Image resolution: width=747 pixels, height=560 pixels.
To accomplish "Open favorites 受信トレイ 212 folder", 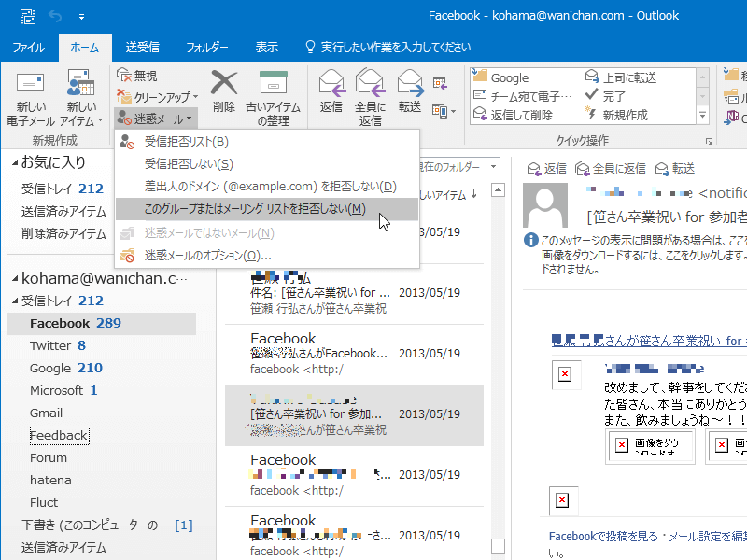I will pyautogui.click(x=62, y=189).
